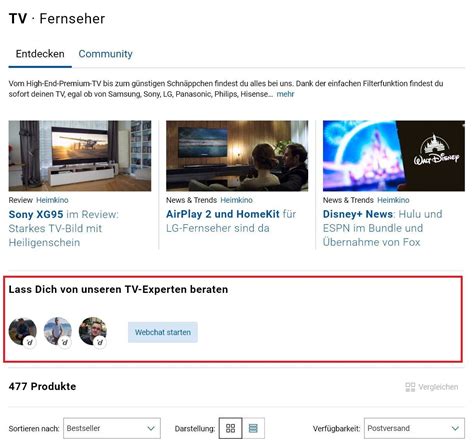Open the Sortieren nach Bestseller dropdown
The width and height of the screenshot is (474, 445).
(x=112, y=428)
